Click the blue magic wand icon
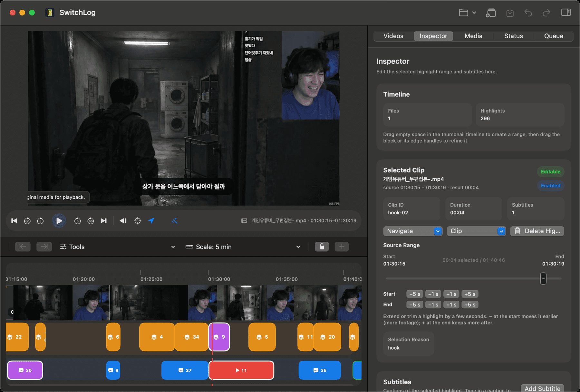The width and height of the screenshot is (580, 392). click(x=174, y=221)
